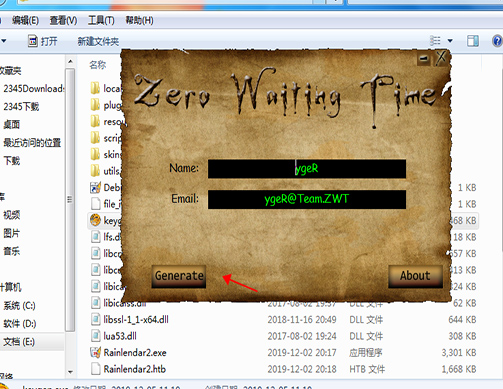
Task: Expand the view options dropdown arrow
Action: coord(450,41)
